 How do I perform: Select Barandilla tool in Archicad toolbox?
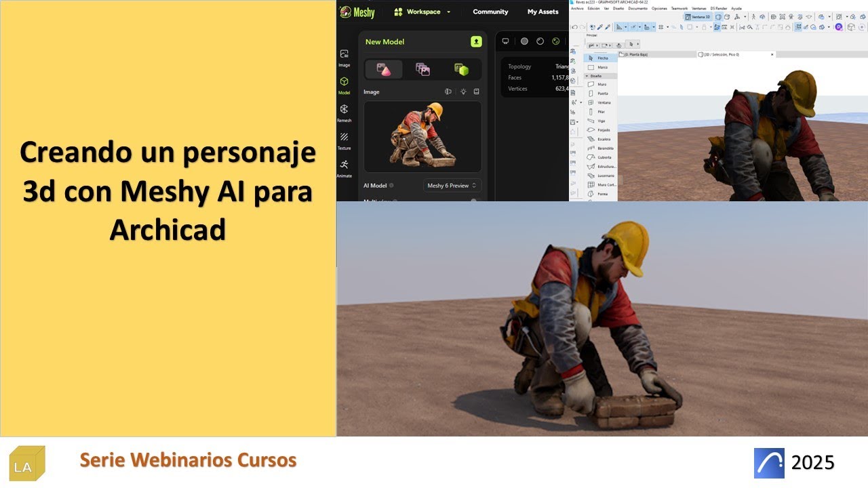602,148
